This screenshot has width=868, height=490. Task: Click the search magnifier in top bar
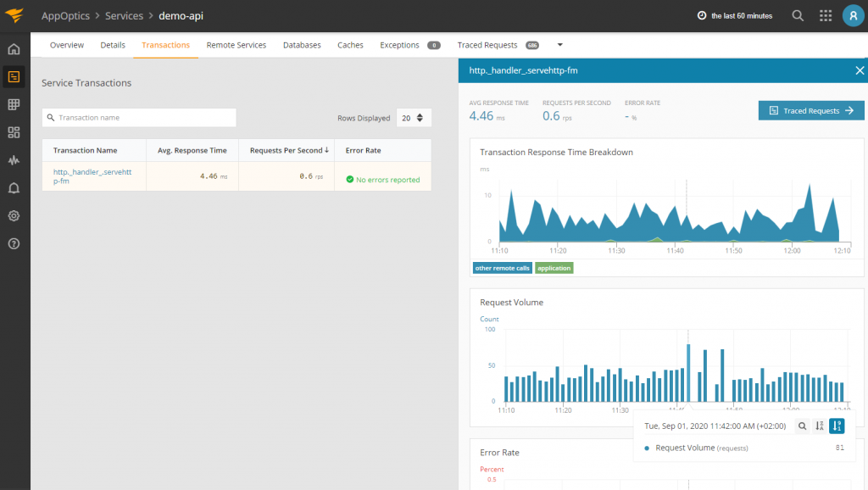[x=798, y=15]
